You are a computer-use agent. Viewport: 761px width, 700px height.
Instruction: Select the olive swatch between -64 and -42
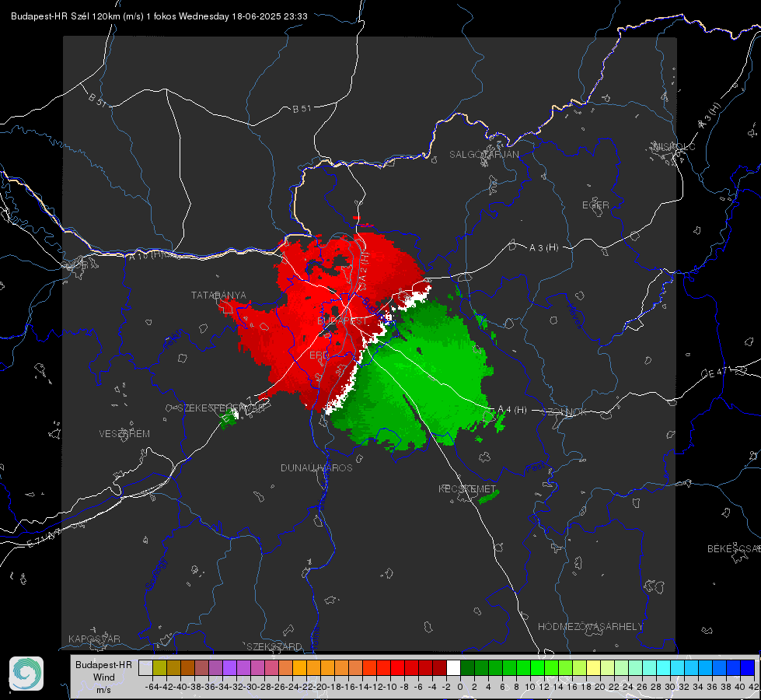[159, 667]
